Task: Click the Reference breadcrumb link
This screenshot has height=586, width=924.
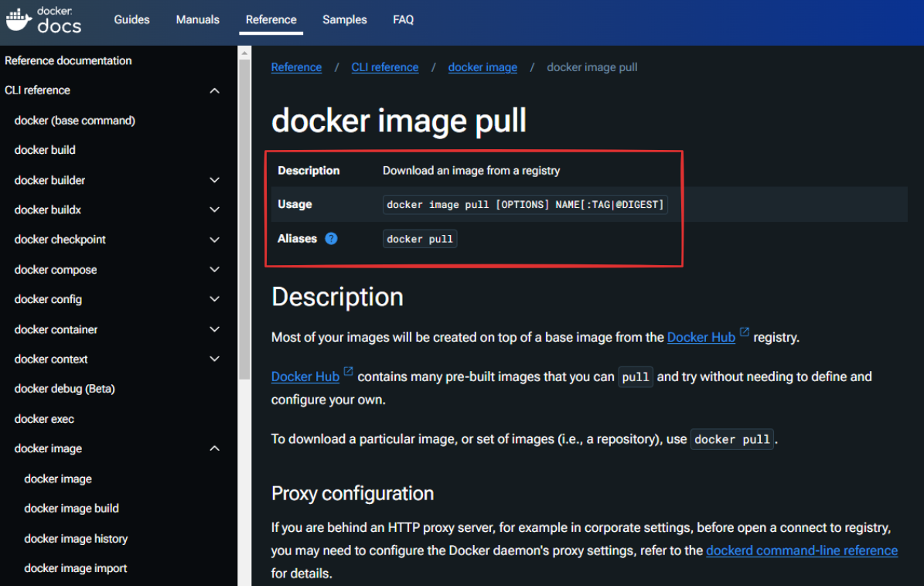Action: pyautogui.click(x=296, y=67)
